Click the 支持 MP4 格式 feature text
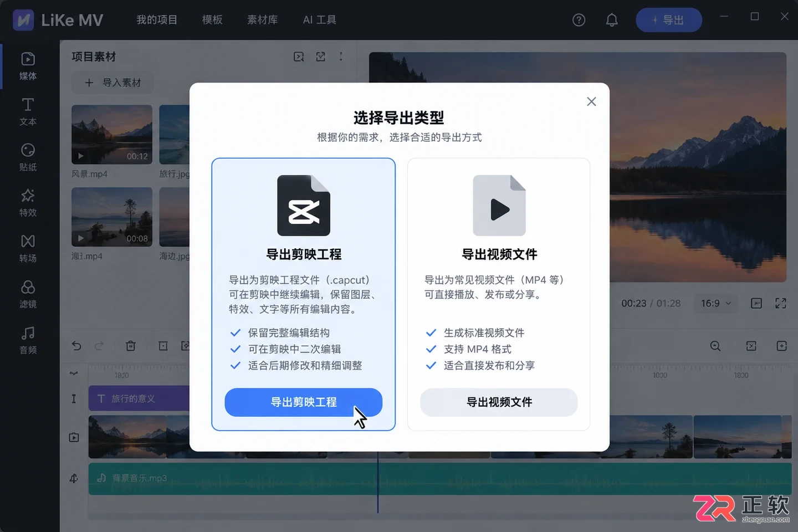This screenshot has width=798, height=532. point(477,349)
